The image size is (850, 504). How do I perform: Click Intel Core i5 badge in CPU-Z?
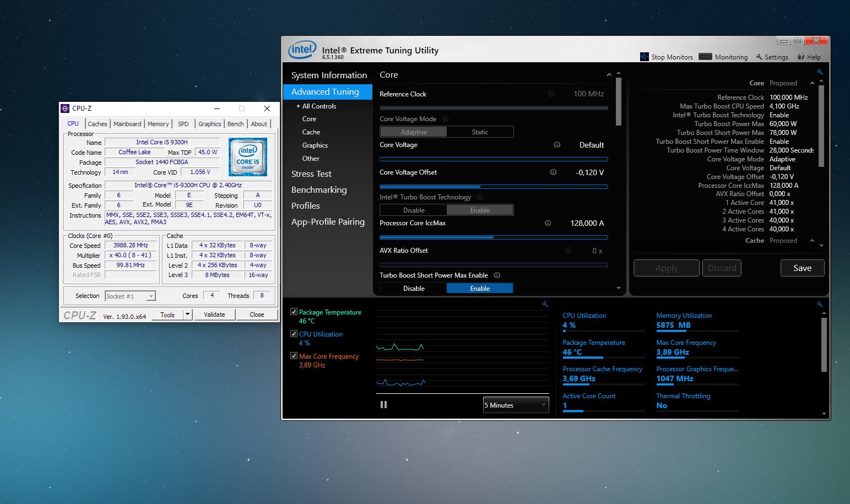[x=248, y=157]
